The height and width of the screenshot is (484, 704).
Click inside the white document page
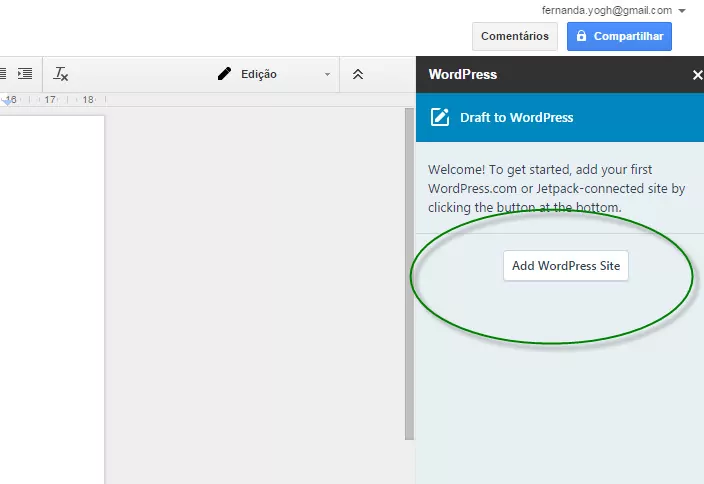(52, 299)
